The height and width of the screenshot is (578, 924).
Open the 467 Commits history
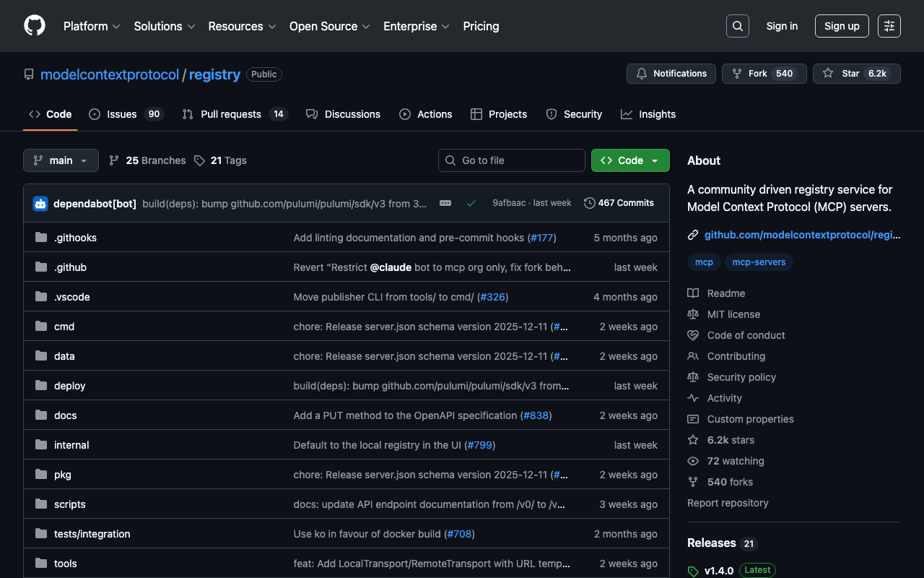(619, 203)
